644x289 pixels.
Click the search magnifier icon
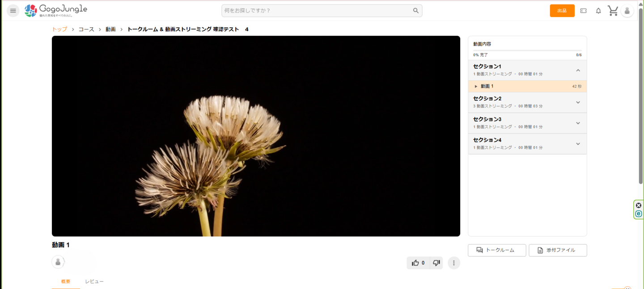[x=415, y=11]
